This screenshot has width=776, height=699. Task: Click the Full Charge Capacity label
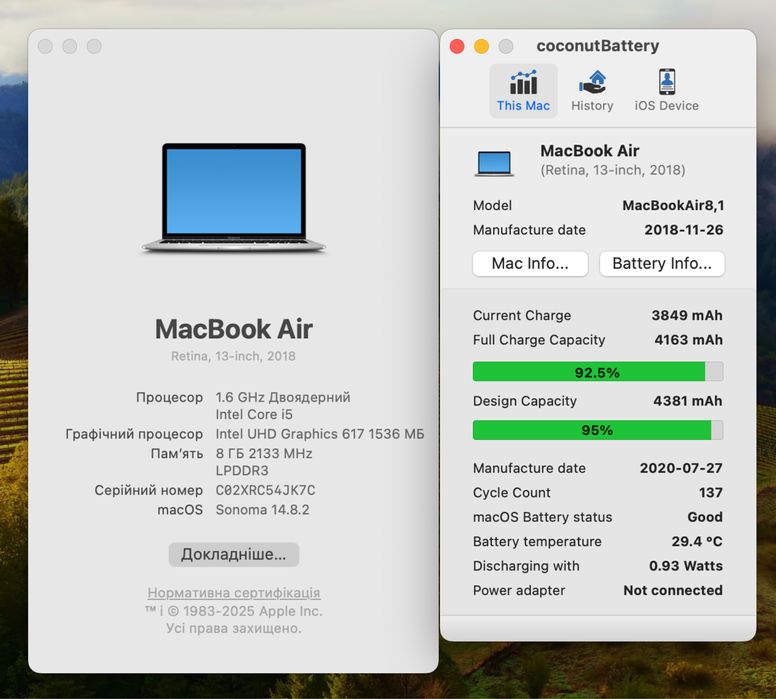coord(539,340)
